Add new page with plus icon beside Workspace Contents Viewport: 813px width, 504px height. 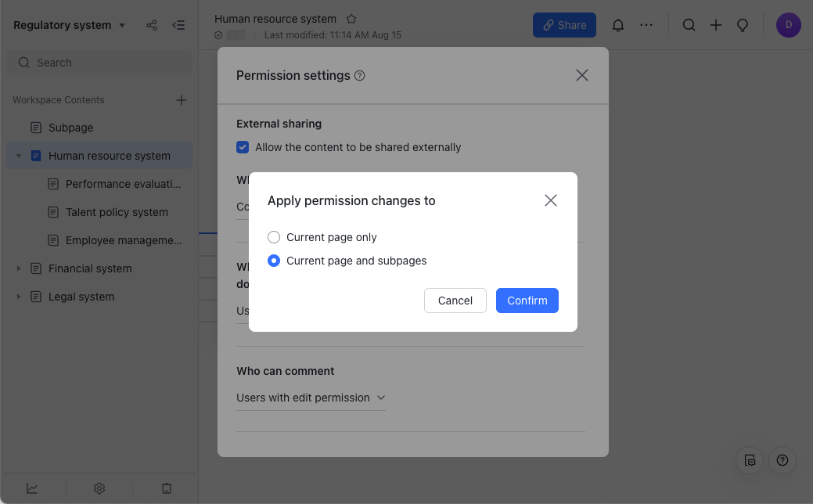tap(182, 100)
